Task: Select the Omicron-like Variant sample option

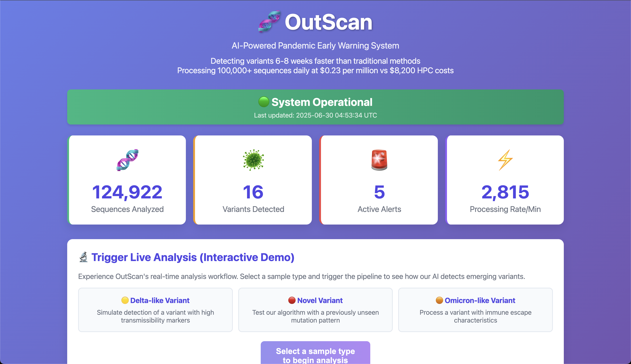Action: point(475,310)
